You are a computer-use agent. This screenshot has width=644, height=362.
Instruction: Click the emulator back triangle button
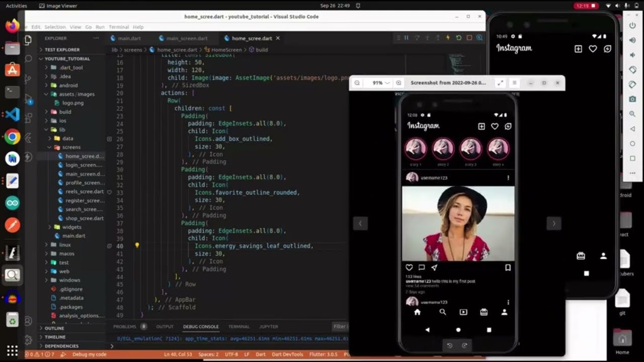click(632, 129)
